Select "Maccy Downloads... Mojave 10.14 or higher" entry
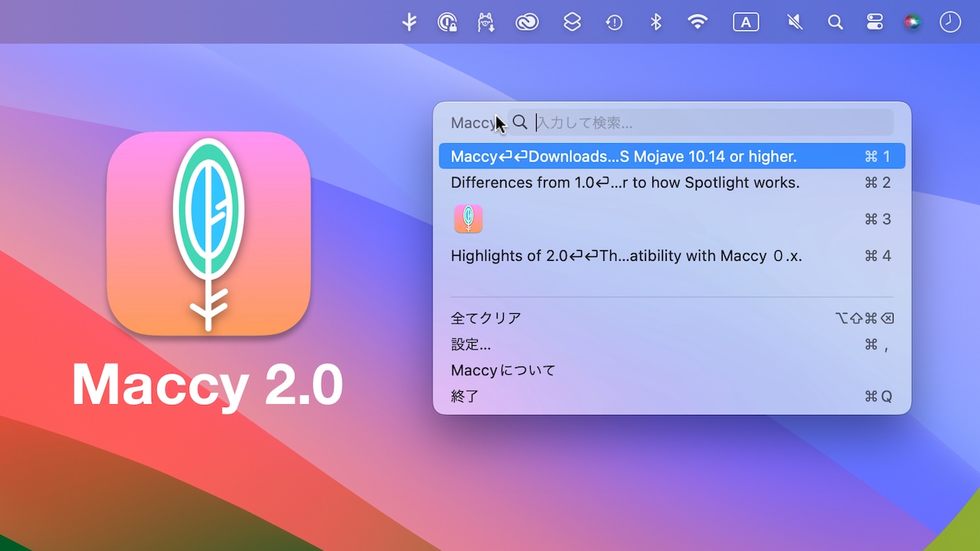Image resolution: width=980 pixels, height=551 pixels. point(672,156)
